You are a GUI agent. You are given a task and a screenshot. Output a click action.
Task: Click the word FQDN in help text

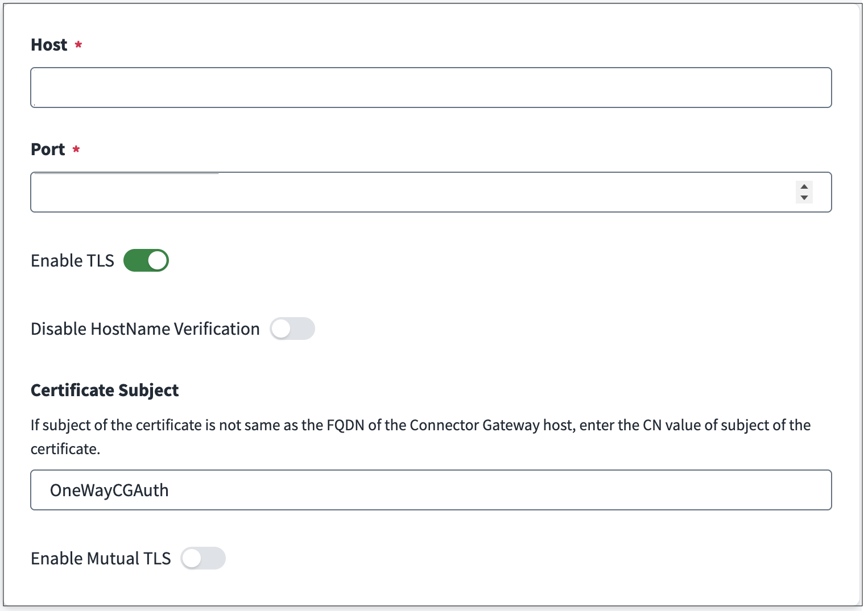tap(345, 425)
